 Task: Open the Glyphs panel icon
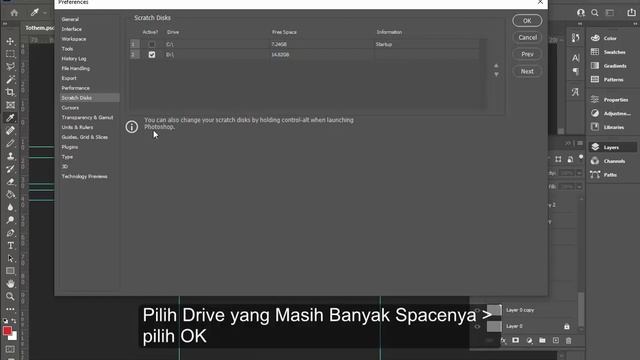point(576,92)
